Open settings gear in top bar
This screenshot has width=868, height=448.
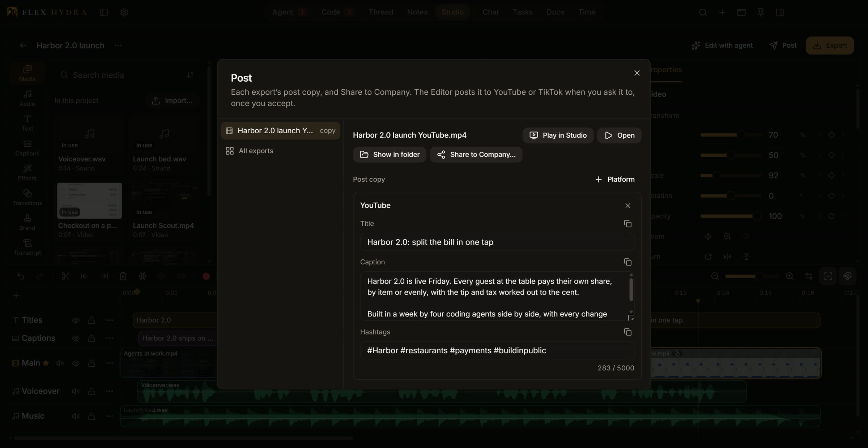pyautogui.click(x=124, y=12)
